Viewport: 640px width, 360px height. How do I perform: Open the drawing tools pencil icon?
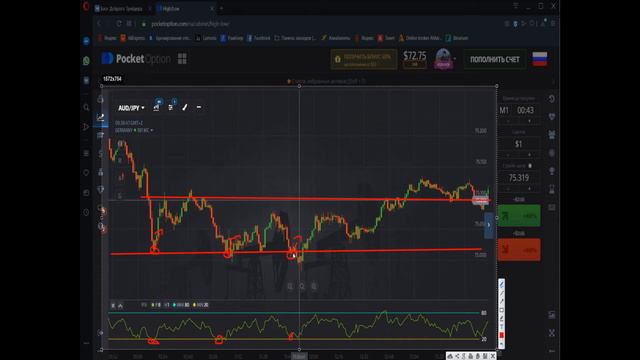pyautogui.click(x=184, y=107)
